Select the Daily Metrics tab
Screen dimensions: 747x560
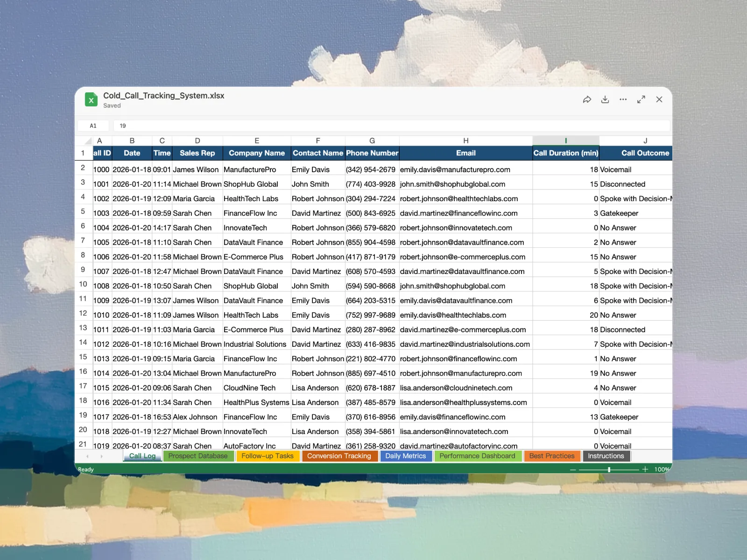[x=405, y=456]
